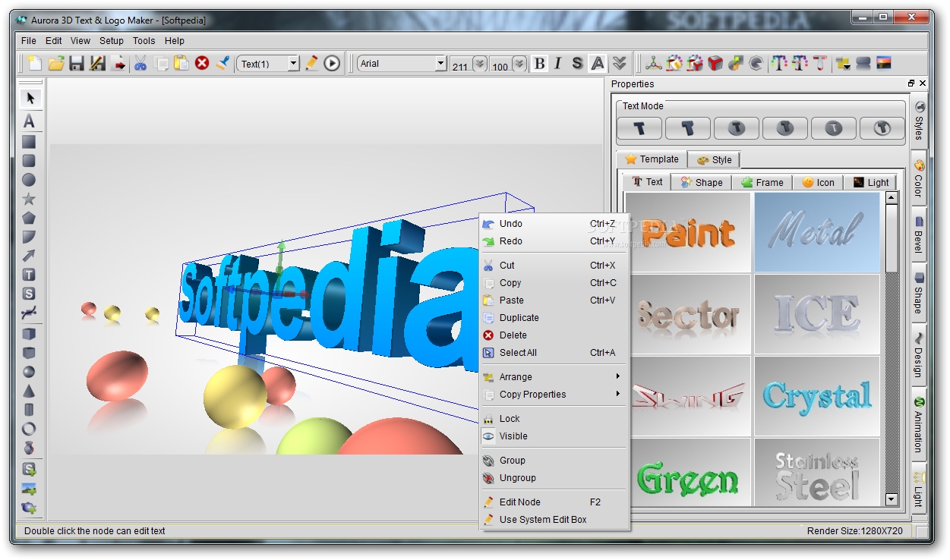Click the clipboard Paste toolbar icon
Image resolution: width=950 pixels, height=560 pixels.
point(181,64)
